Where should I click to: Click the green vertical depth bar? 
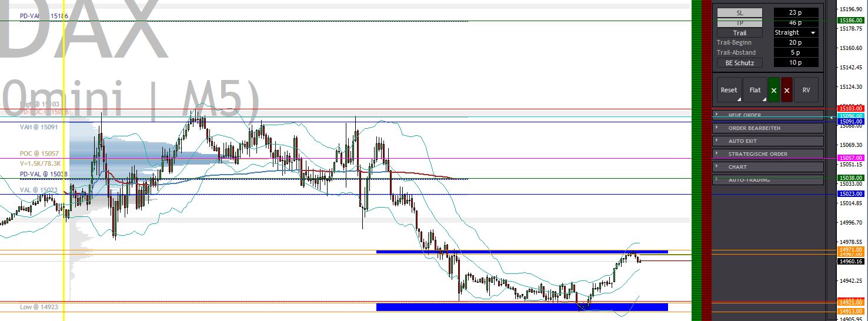pos(696,160)
